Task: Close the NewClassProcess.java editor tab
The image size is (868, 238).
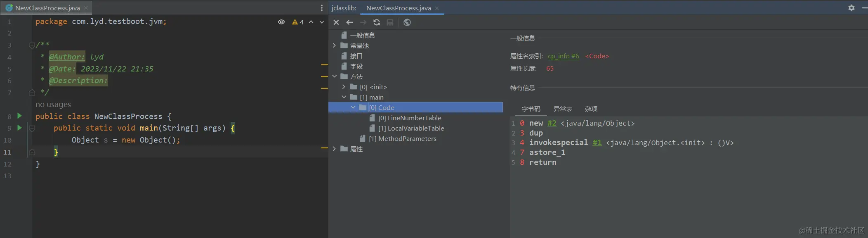Action: tap(86, 8)
